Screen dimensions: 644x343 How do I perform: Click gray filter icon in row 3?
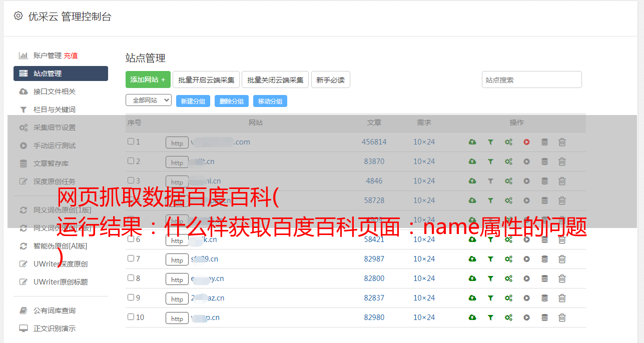pos(490,181)
